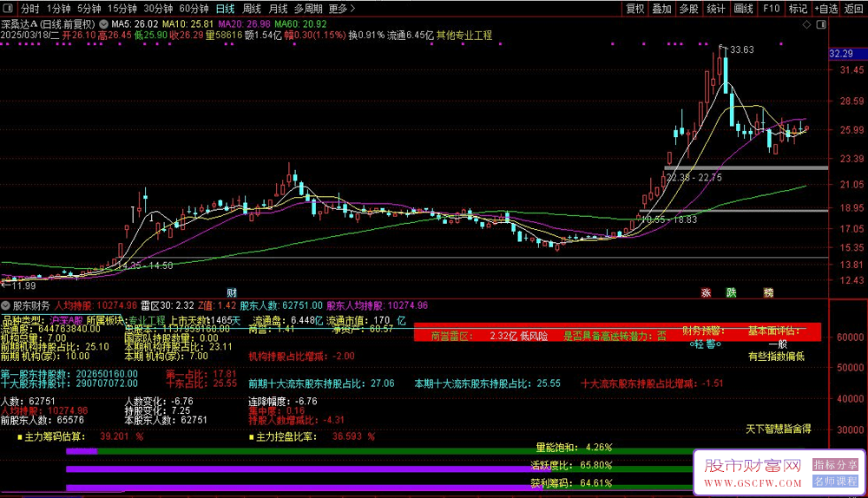Click the yellow 榜 marker on time axis
Screen dimensions: 868x498
click(x=768, y=292)
